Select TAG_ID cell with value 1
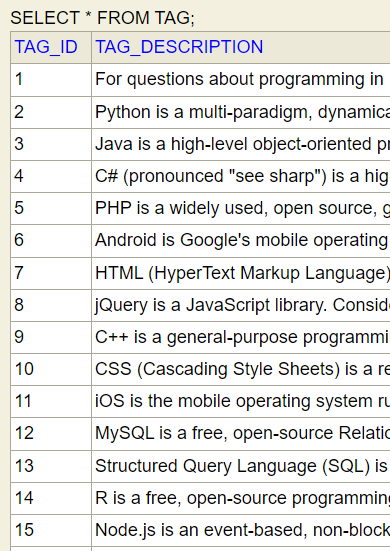This screenshot has width=390, height=551. (51, 80)
